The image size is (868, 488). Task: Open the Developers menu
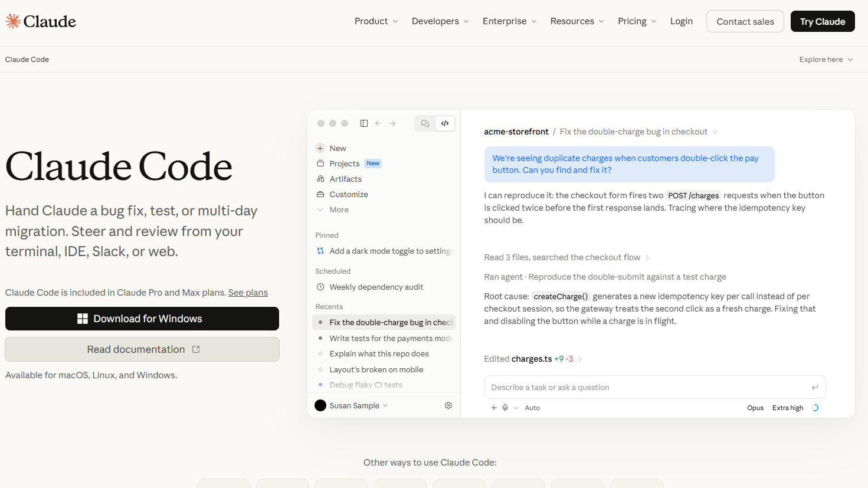click(x=440, y=21)
